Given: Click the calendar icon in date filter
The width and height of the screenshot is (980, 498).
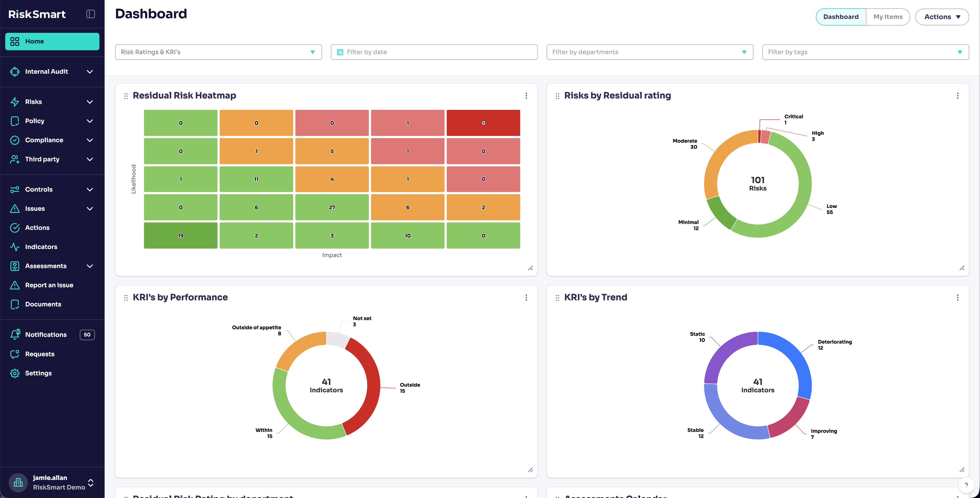Looking at the screenshot, I should click(340, 52).
